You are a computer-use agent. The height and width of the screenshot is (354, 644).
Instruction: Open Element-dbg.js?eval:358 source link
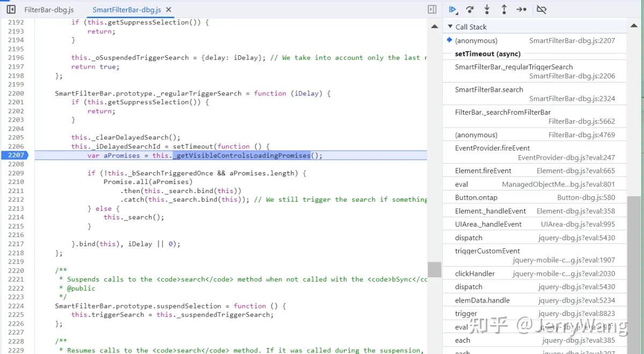576,211
